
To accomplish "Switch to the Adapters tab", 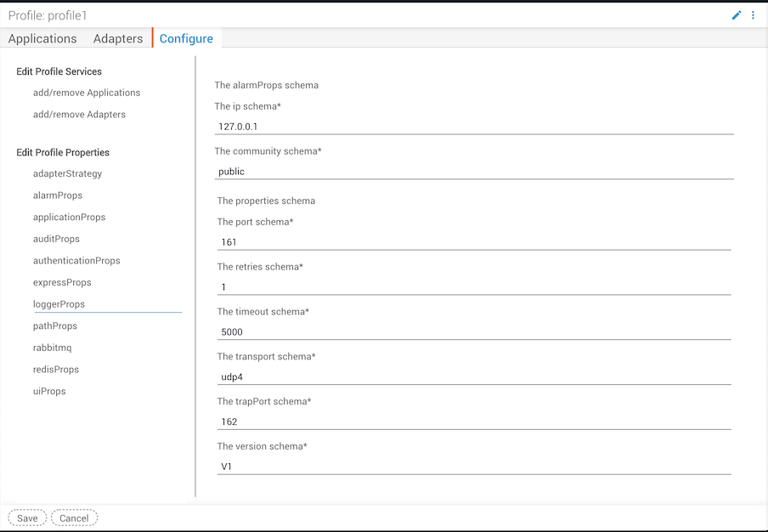I will coord(118,38).
